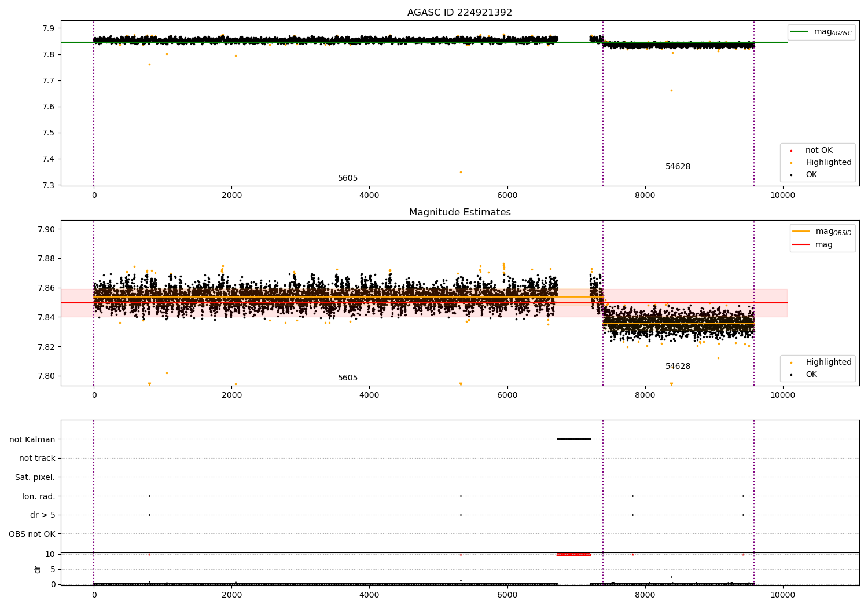Click the 'Ion. rad.' row label
Image resolution: width=868 pixels, height=608 pixels.
point(39,496)
